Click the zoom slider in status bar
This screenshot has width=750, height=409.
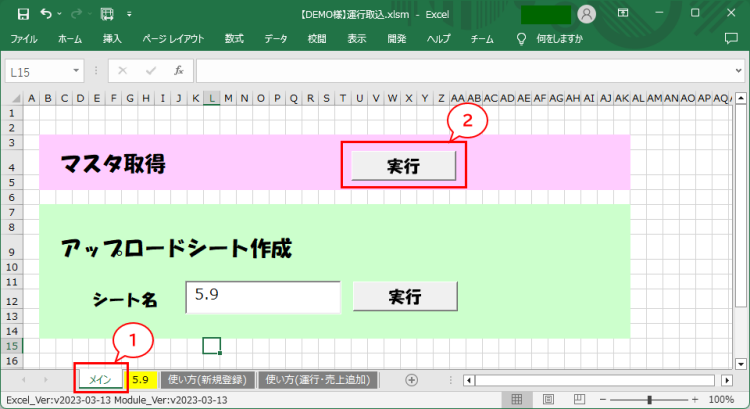(649, 399)
